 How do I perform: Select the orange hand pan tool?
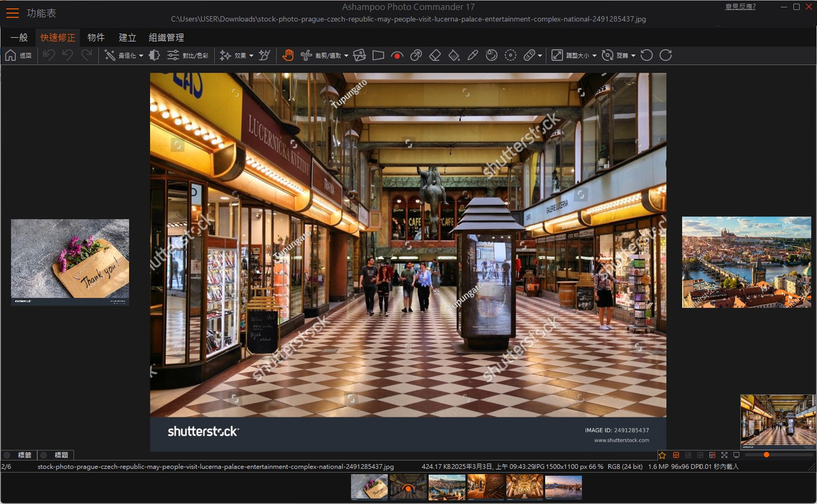[x=288, y=56]
